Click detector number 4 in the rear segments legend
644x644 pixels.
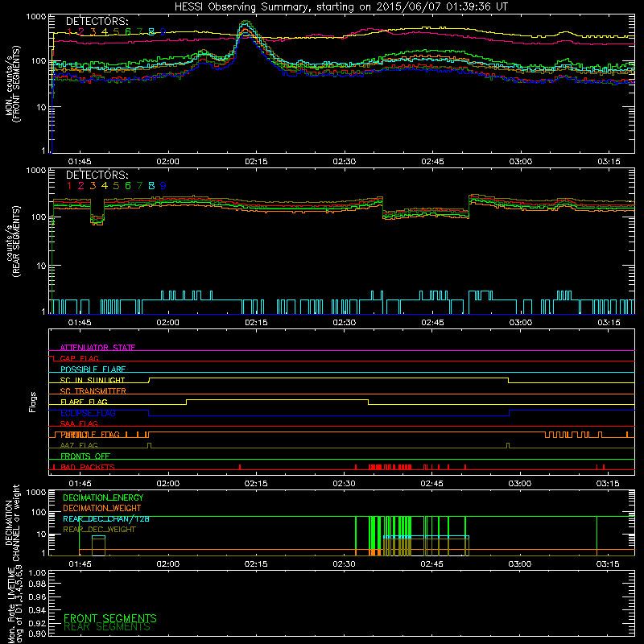tap(105, 186)
